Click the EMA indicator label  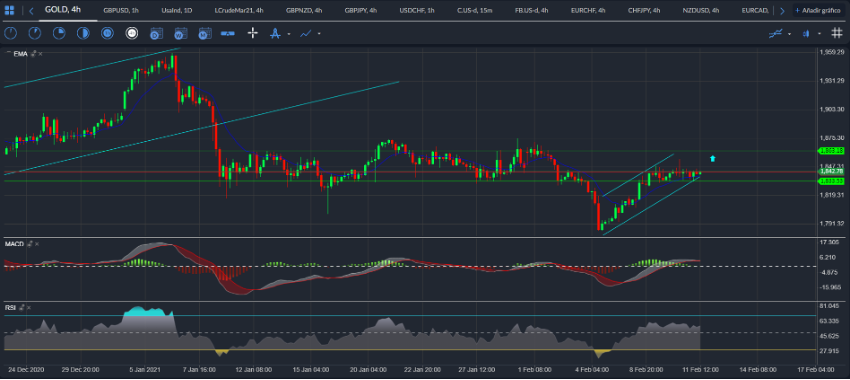pyautogui.click(x=21, y=54)
